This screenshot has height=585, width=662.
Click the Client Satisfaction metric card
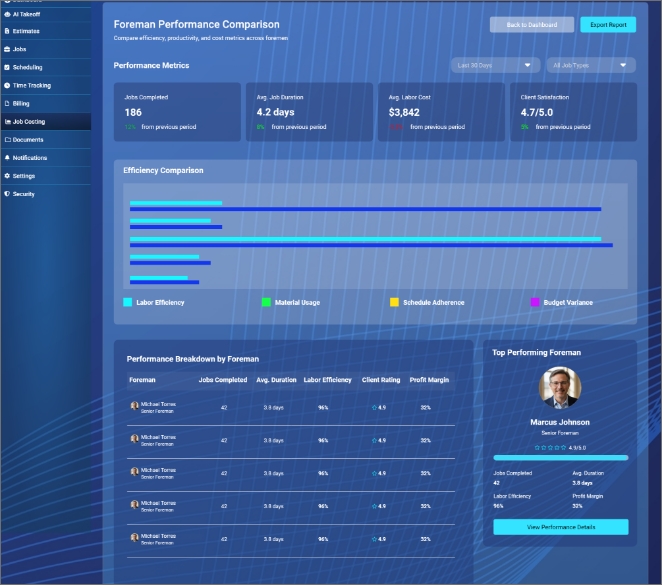573,112
